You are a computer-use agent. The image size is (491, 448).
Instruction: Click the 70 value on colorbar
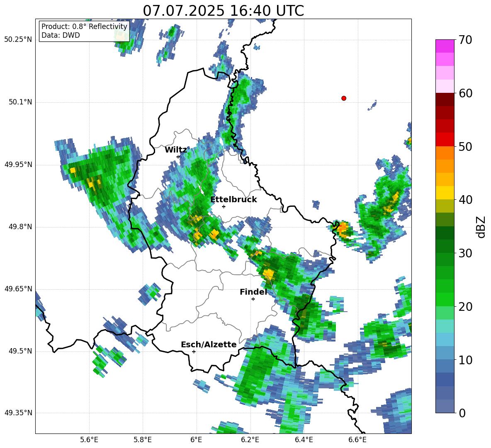465,40
